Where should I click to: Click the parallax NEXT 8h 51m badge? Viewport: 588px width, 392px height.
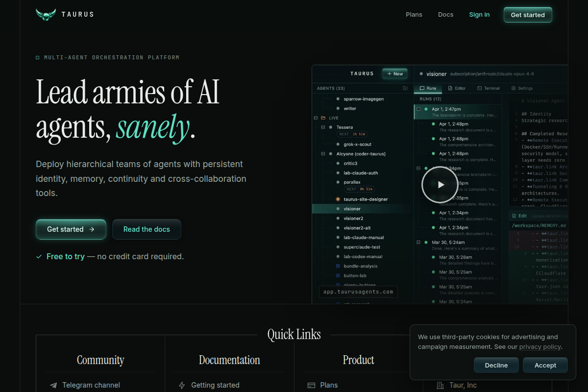click(359, 189)
